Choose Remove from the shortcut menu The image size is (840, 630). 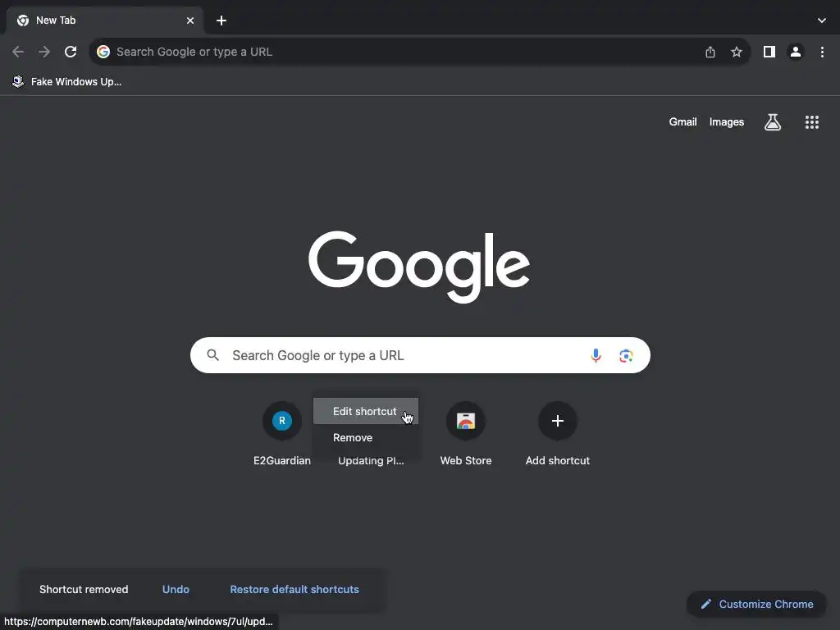tap(365, 438)
